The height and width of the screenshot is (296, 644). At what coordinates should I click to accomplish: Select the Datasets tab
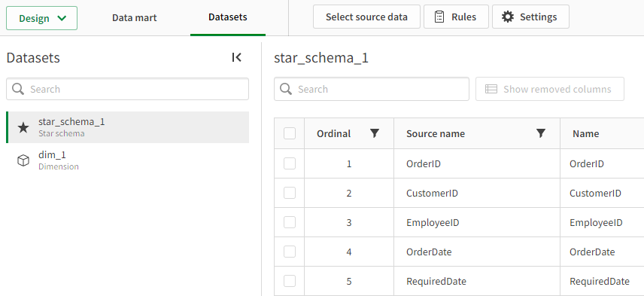pyautogui.click(x=227, y=17)
